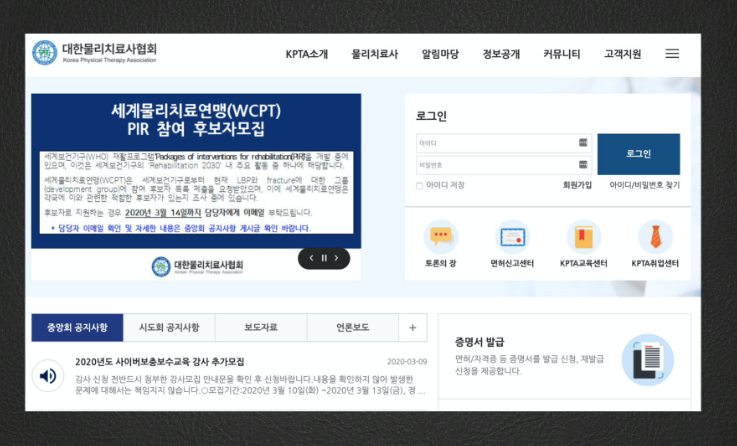Select the 중앙회 공지사항 tab
Screen dimensions: 737x446
(x=77, y=328)
